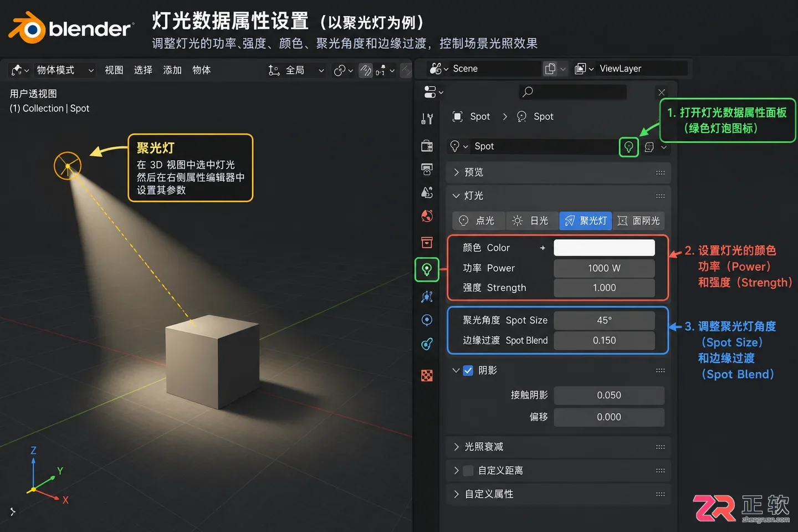Expand the viewport toolbar arrow at bottom-left
Screen dimensions: 798x532
pyautogui.click(x=13, y=511)
